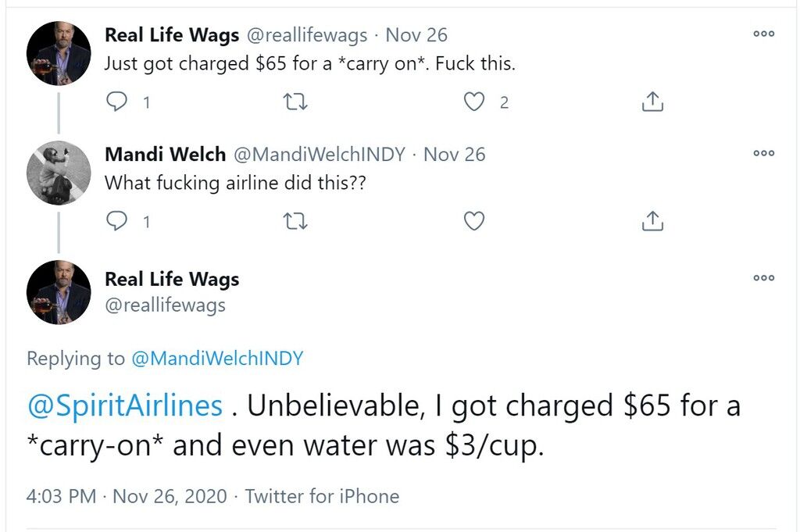Open Real Life Wags avatar on top tweet
Viewport: 800px width, 532px height.
pyautogui.click(x=59, y=53)
